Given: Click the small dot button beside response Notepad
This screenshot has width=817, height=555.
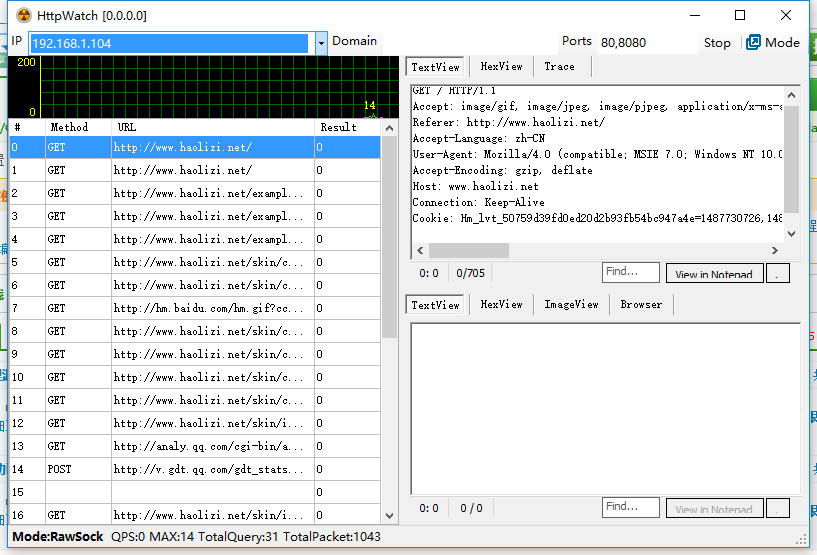Looking at the screenshot, I should tap(777, 509).
